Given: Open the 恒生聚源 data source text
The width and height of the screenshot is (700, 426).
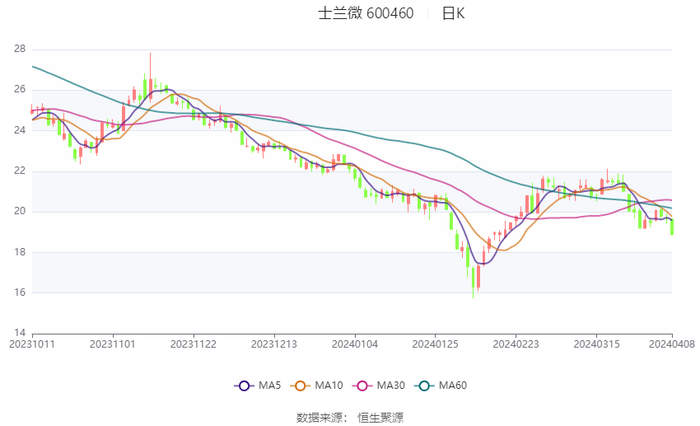Looking at the screenshot, I should [380, 416].
